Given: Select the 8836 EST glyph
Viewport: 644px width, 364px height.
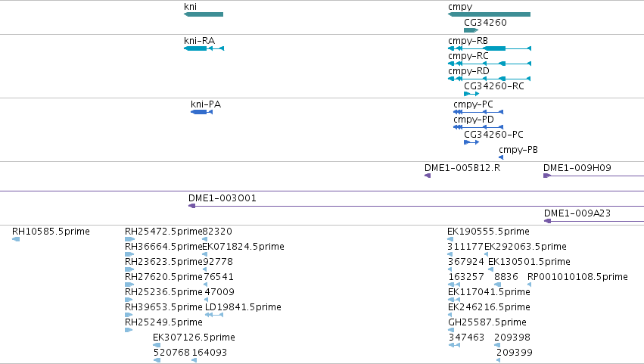Looking at the screenshot, I should pos(497,285).
